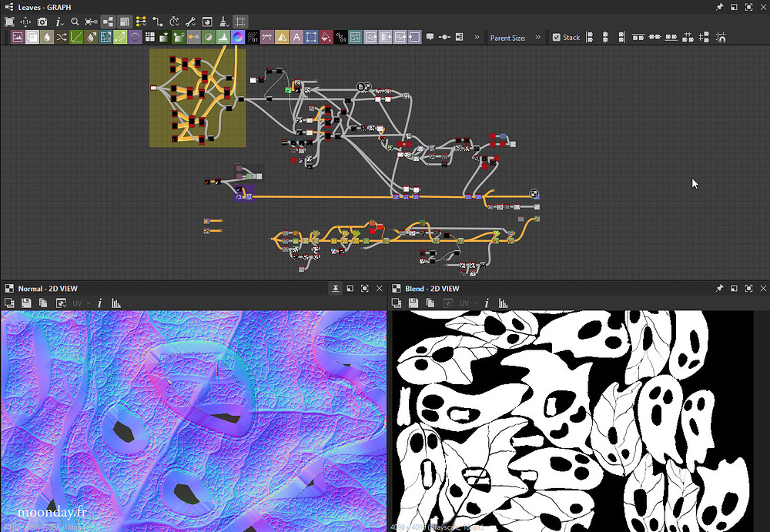Click the Blend view ghost leaves image

pyautogui.click(x=572, y=421)
